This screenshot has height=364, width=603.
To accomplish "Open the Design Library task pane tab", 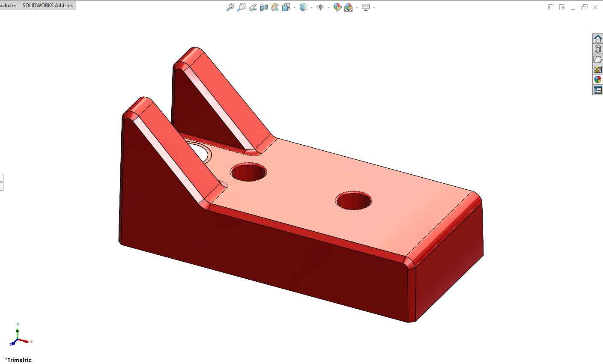I will click(598, 49).
